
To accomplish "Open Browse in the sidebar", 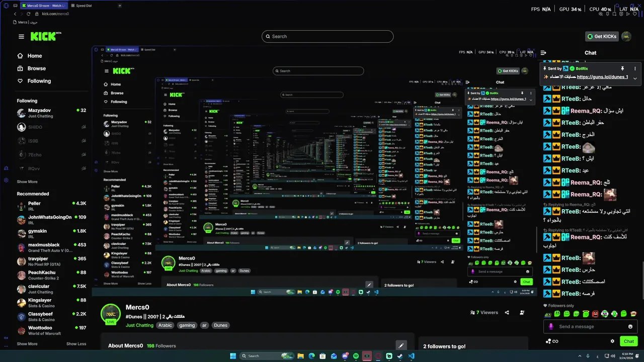I will tap(32, 68).
